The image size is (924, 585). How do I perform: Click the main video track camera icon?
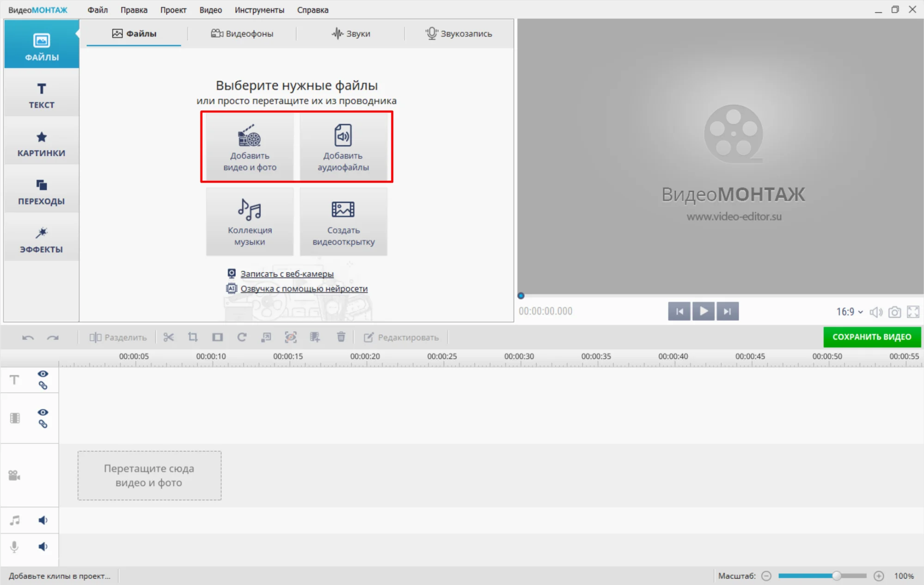[x=14, y=475]
